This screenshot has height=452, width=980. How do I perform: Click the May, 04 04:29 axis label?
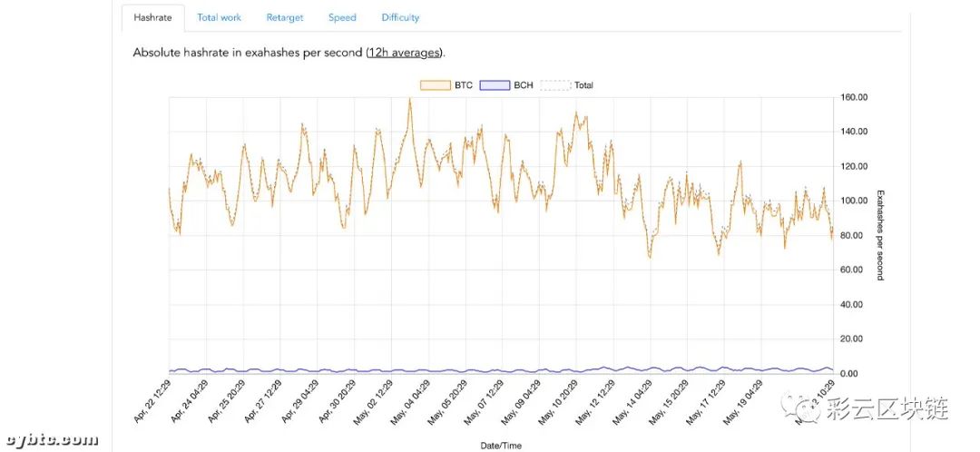tap(411, 402)
